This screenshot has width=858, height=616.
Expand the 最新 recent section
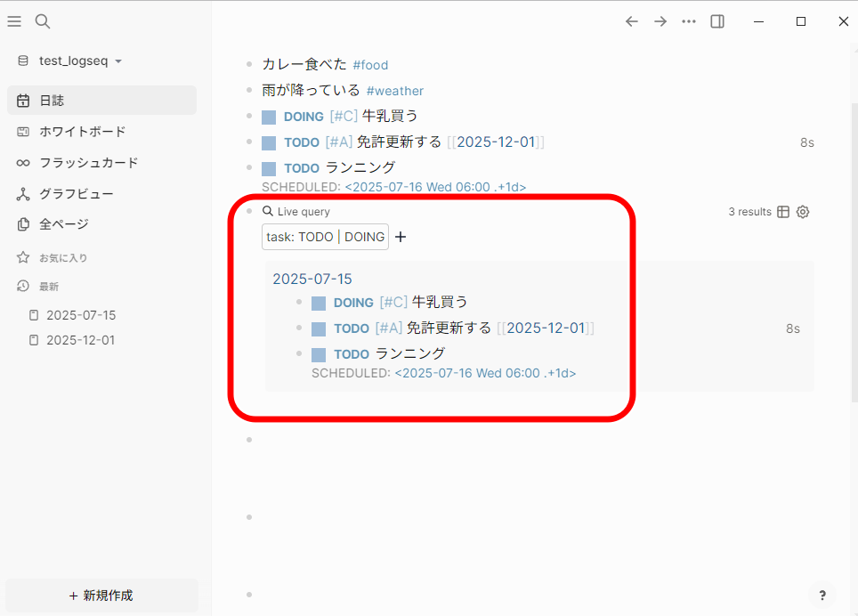click(49, 286)
